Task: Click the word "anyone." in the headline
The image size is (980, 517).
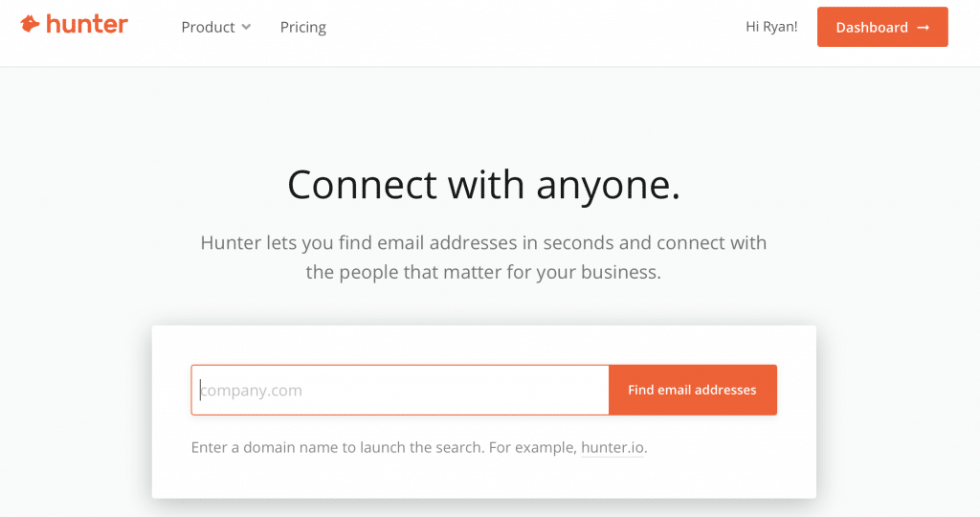Action: pos(608,188)
